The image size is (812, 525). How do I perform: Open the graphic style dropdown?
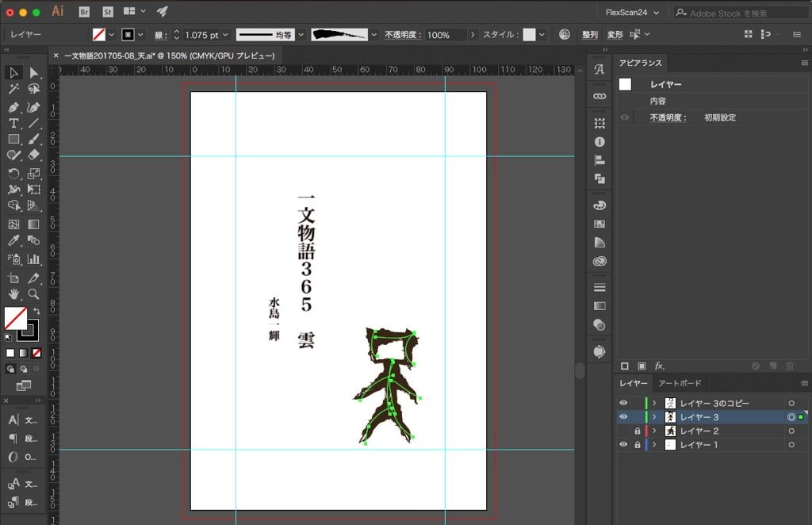click(x=542, y=35)
